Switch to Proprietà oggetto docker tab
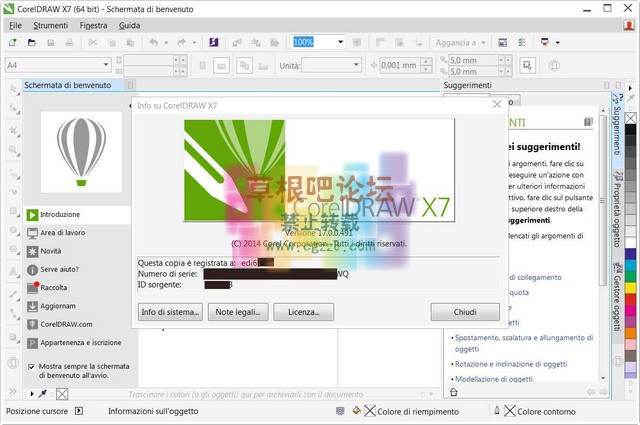The height and width of the screenshot is (425, 640). (617, 209)
